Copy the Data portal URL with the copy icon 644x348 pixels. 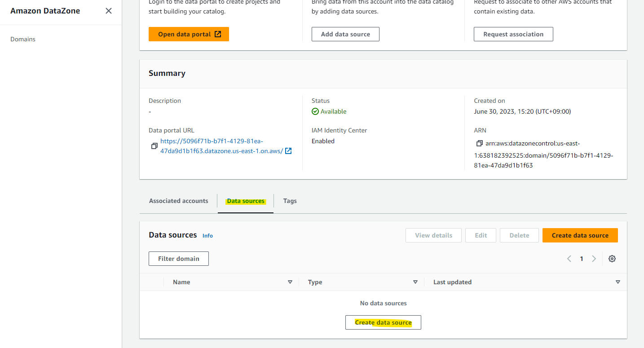[154, 146]
